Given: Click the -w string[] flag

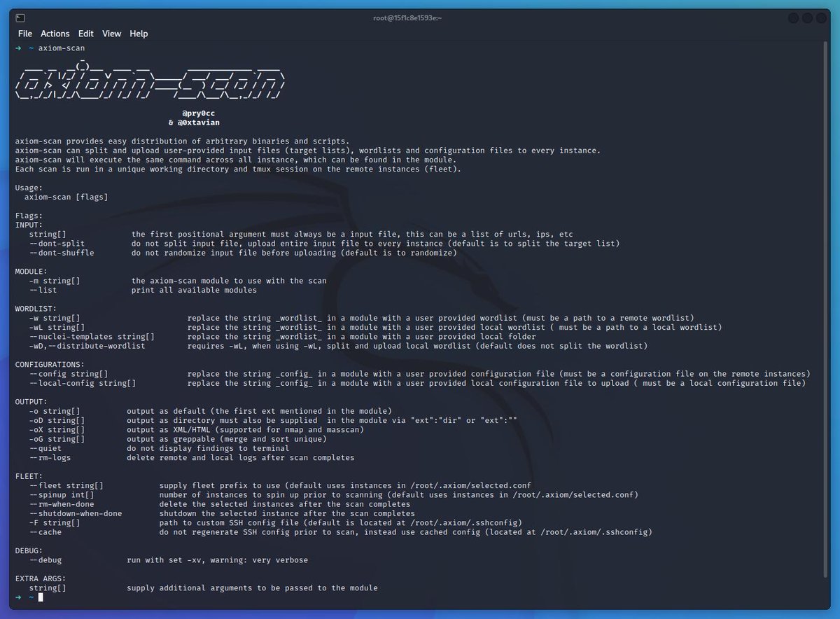Looking at the screenshot, I should (55, 318).
